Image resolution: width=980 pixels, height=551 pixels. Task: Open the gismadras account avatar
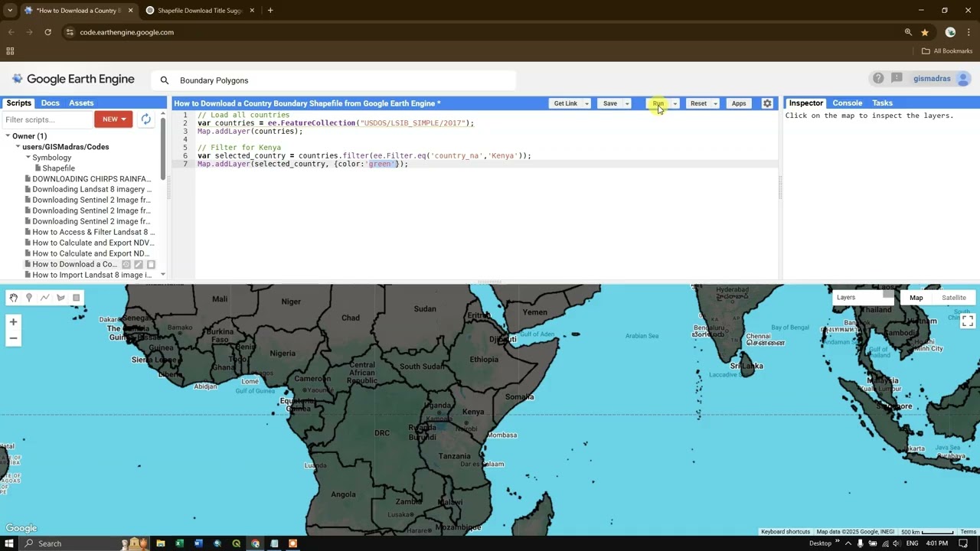click(963, 79)
